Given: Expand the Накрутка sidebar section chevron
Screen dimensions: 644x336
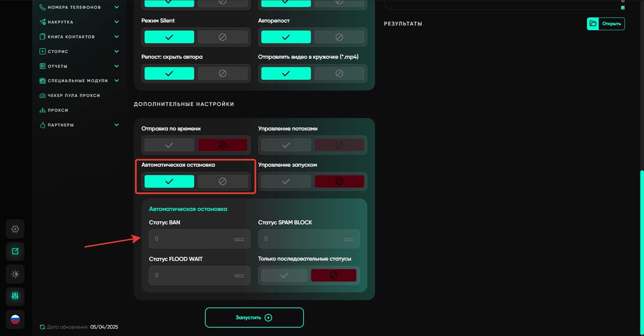Looking at the screenshot, I should 117,22.
